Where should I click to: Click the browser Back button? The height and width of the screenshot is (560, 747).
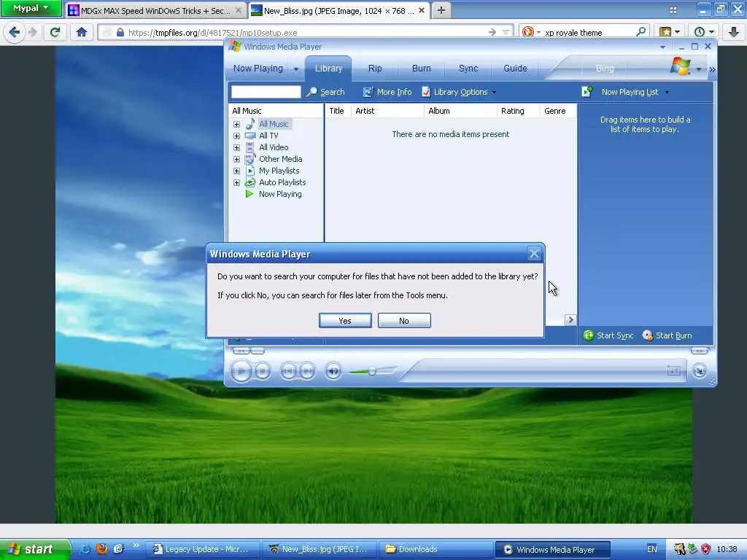point(15,32)
